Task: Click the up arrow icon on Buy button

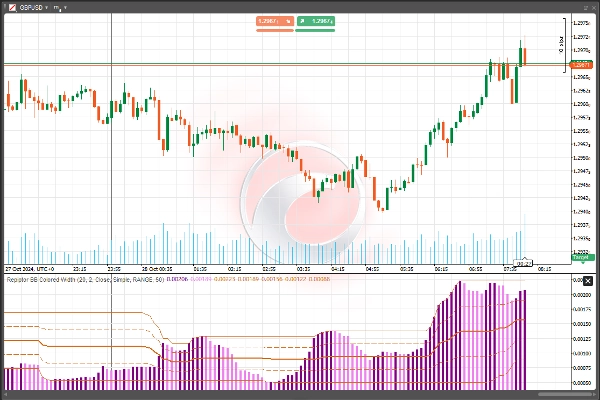Action: [301, 20]
